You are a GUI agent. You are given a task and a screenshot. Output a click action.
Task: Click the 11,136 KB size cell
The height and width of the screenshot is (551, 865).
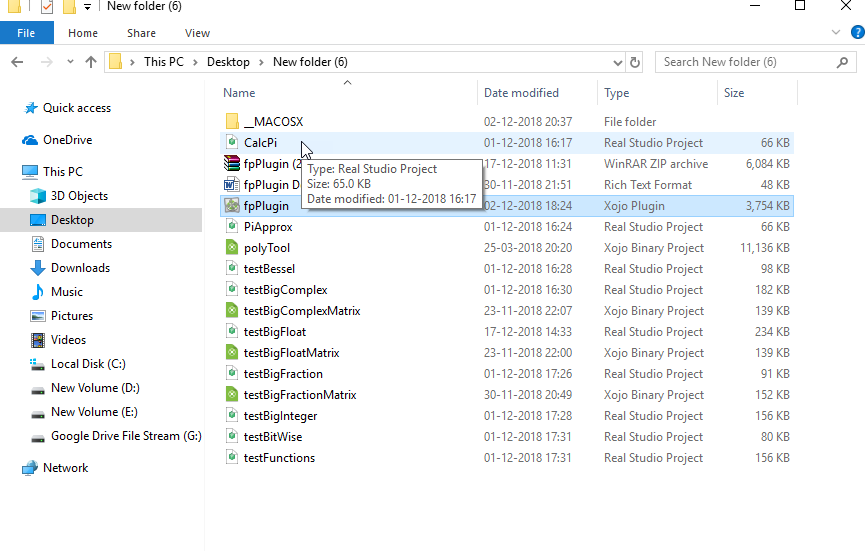tap(765, 248)
